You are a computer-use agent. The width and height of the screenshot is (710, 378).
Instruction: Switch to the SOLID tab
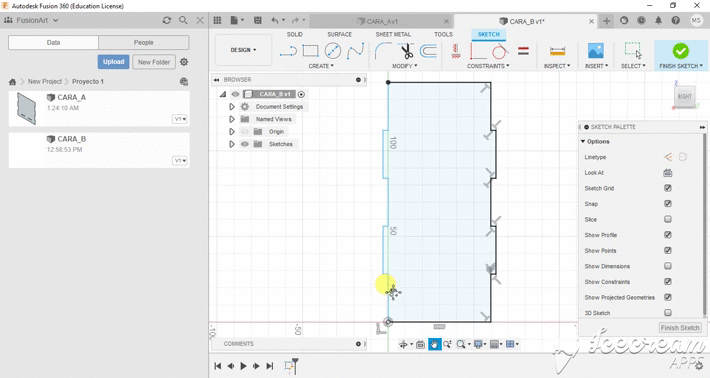(x=295, y=34)
